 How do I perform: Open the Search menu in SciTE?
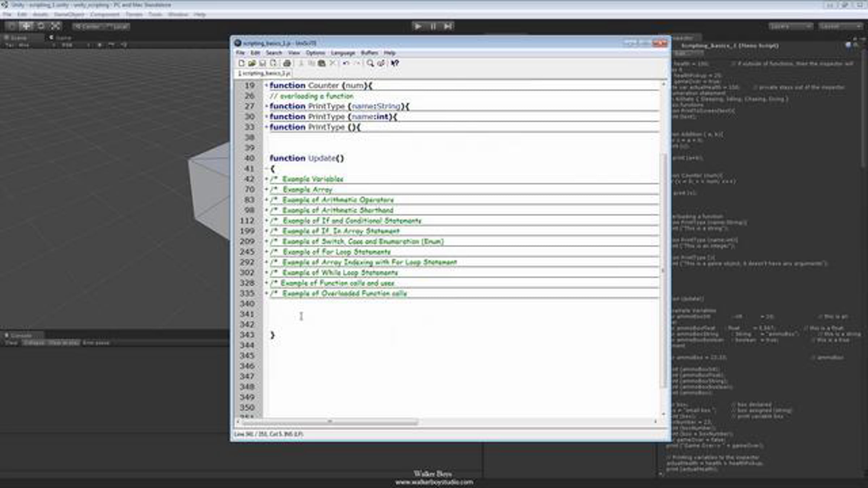point(274,53)
